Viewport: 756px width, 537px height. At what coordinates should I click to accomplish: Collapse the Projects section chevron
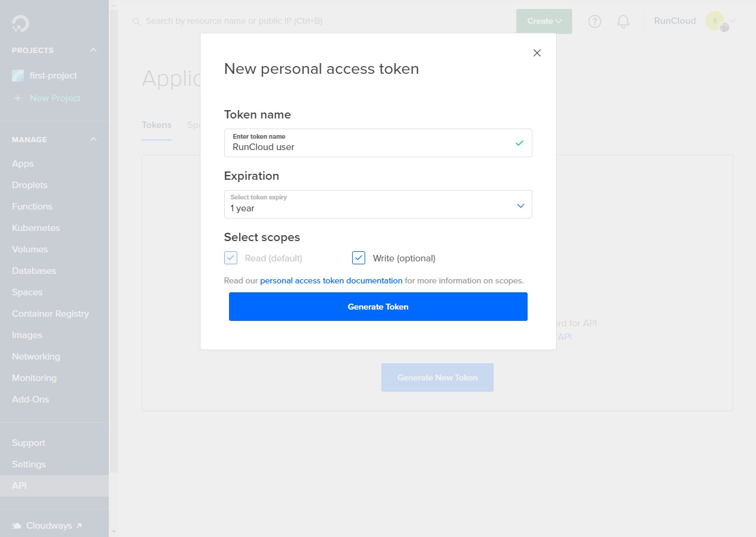(93, 50)
